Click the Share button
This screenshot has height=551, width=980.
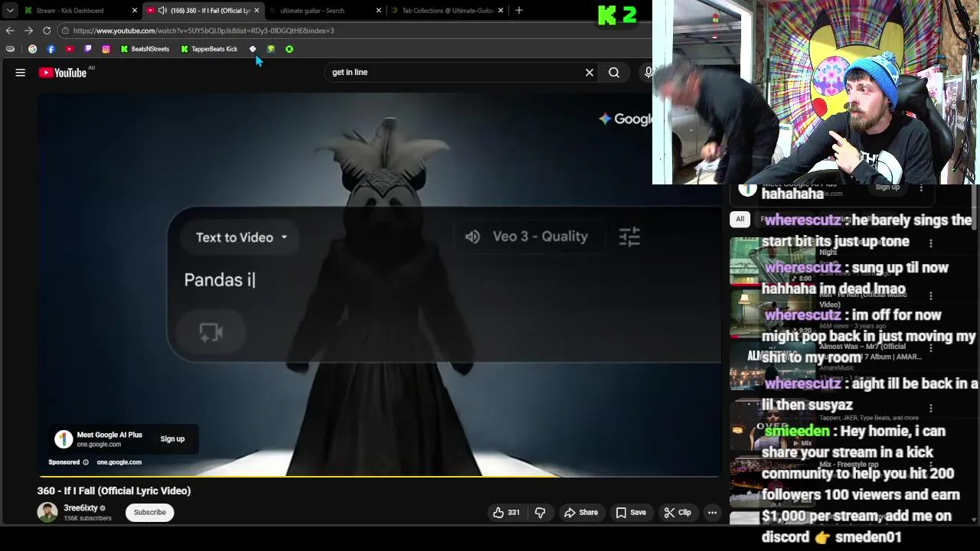(581, 513)
